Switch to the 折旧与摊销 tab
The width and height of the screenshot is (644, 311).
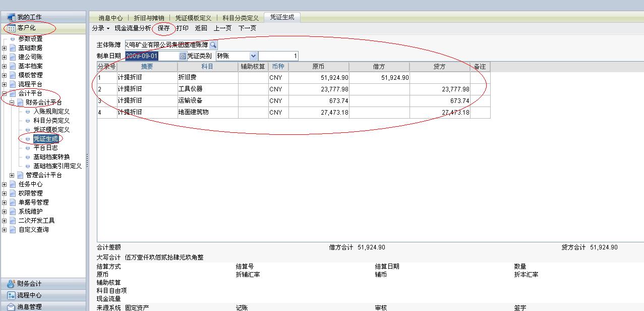pyautogui.click(x=149, y=18)
